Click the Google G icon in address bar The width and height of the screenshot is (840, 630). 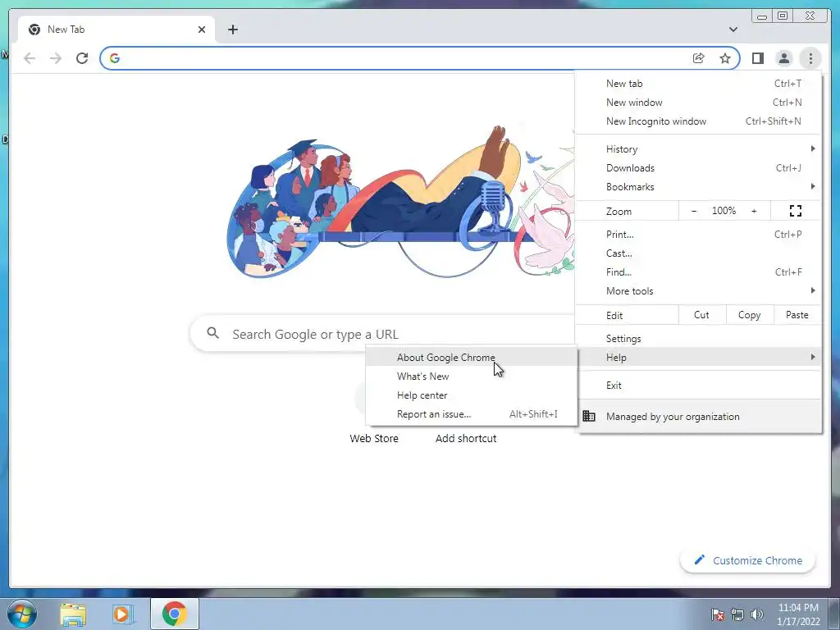pyautogui.click(x=114, y=58)
